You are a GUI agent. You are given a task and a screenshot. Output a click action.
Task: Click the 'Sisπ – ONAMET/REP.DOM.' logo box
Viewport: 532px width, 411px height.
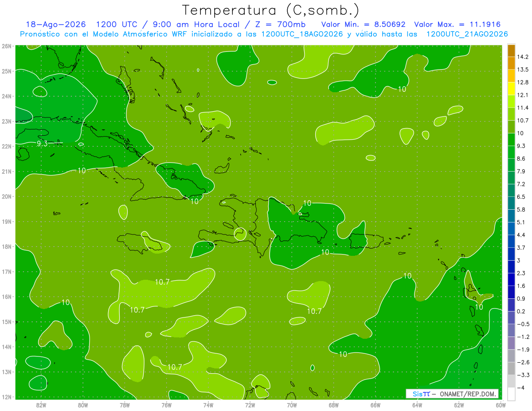tap(452, 394)
